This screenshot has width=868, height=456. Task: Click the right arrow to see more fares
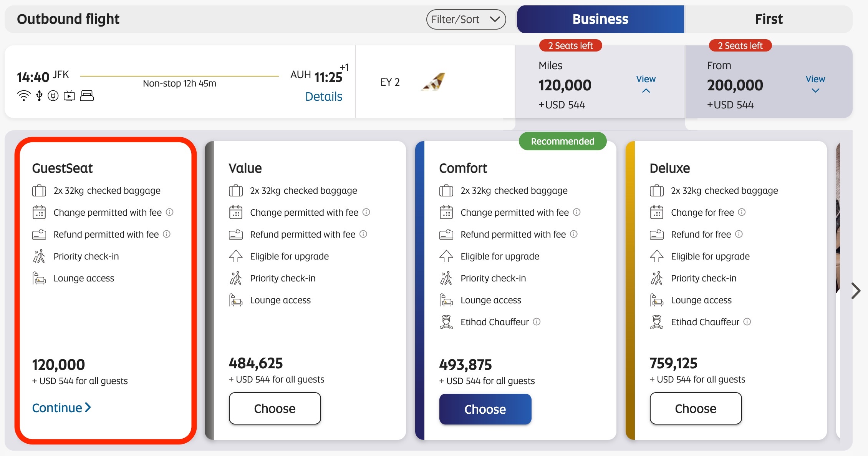click(856, 291)
